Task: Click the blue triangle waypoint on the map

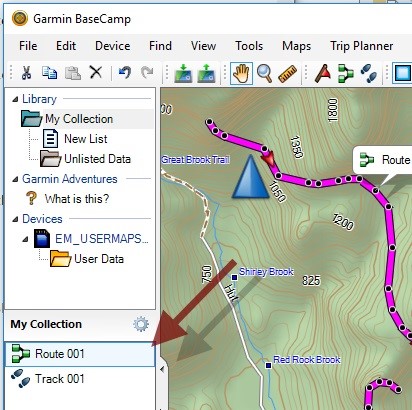Action: point(250,177)
